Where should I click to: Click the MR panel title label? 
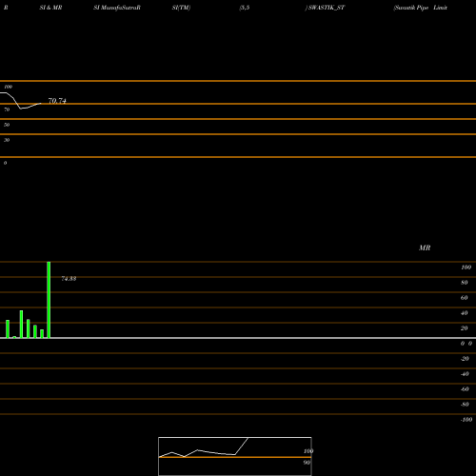pyautogui.click(x=425, y=248)
